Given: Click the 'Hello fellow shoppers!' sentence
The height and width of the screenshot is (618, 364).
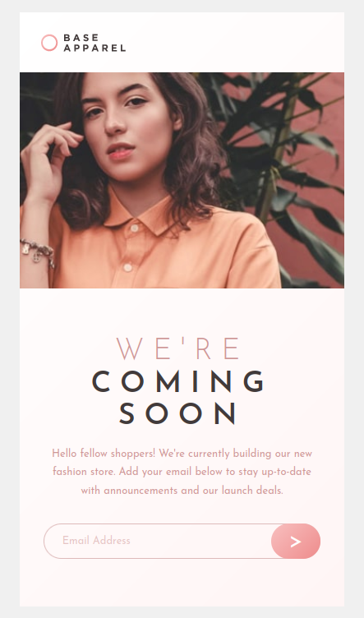Looking at the screenshot, I should tap(104, 454).
